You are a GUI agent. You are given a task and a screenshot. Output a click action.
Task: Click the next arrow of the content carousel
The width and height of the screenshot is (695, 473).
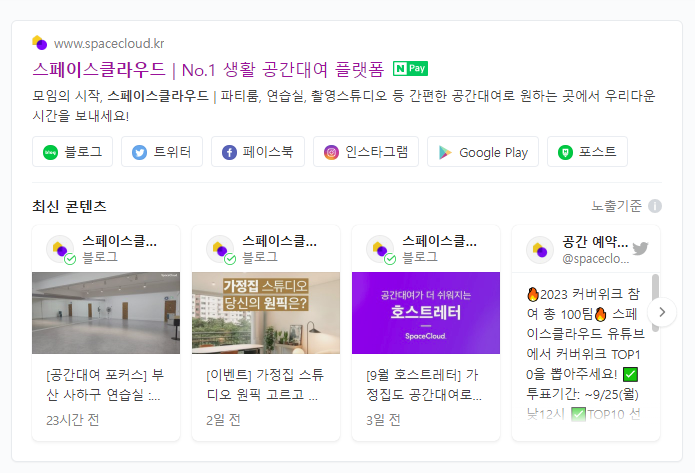(x=662, y=312)
